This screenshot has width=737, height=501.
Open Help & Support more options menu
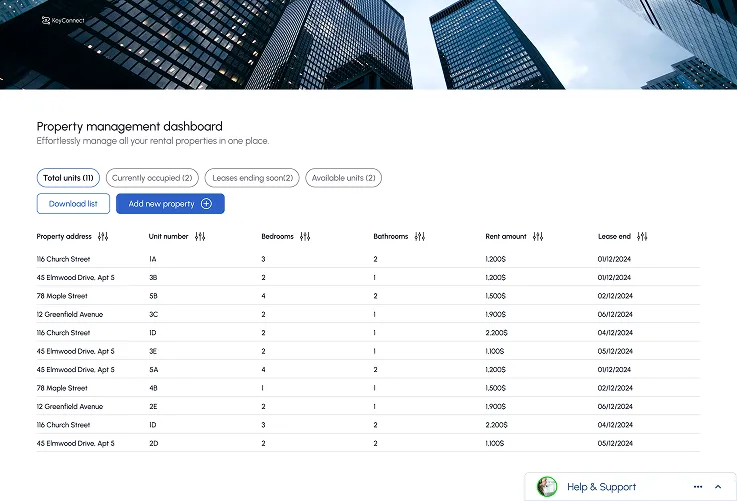tap(698, 487)
